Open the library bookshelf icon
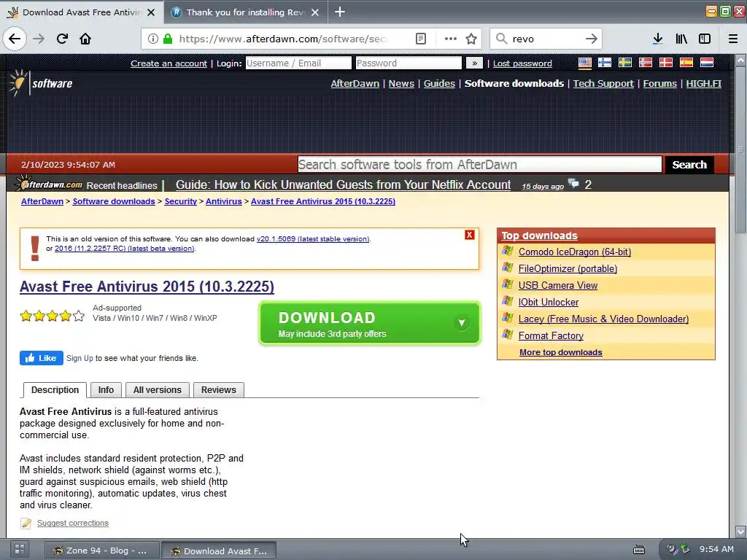This screenshot has width=747, height=560. 682,39
